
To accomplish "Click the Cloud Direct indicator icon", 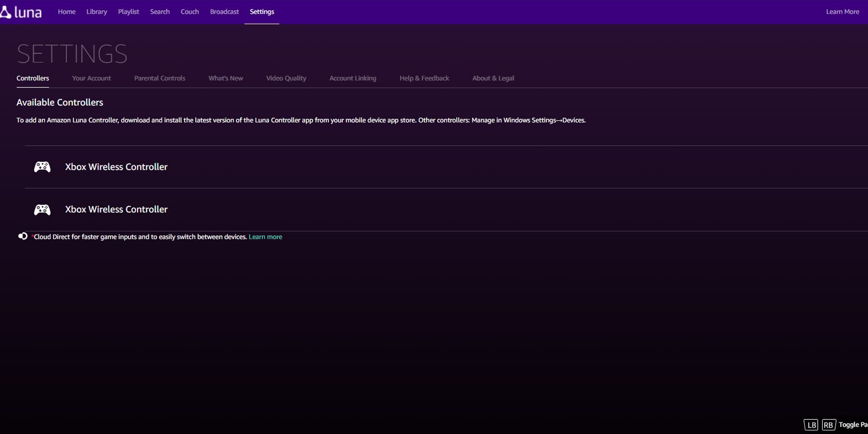I will (23, 236).
